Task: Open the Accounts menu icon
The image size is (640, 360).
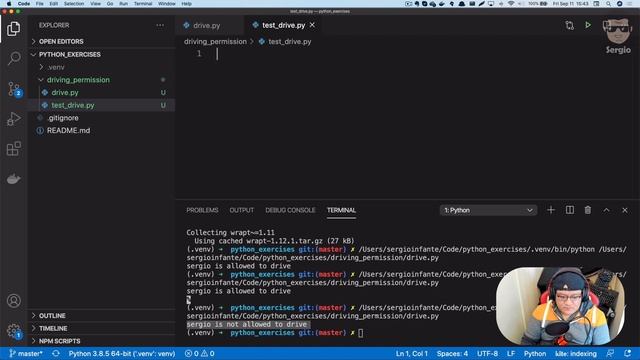Action: pyautogui.click(x=13, y=301)
